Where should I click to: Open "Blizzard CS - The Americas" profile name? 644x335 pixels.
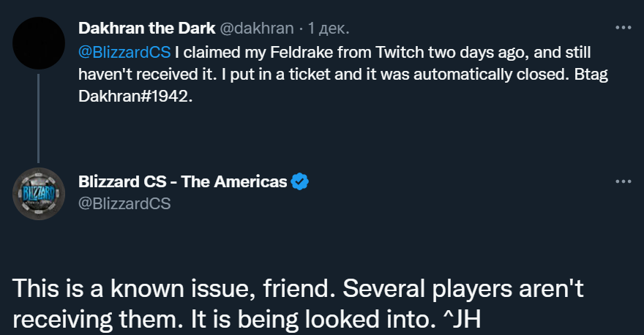182,181
